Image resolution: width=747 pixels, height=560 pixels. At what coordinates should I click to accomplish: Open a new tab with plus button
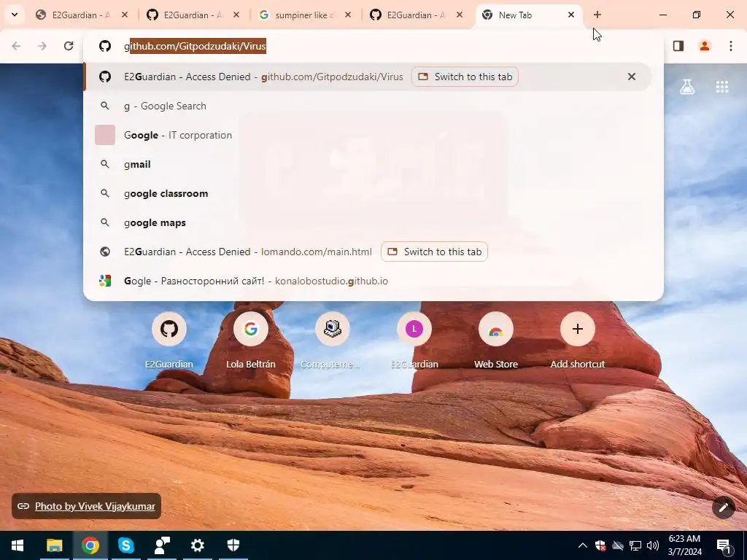pos(597,15)
